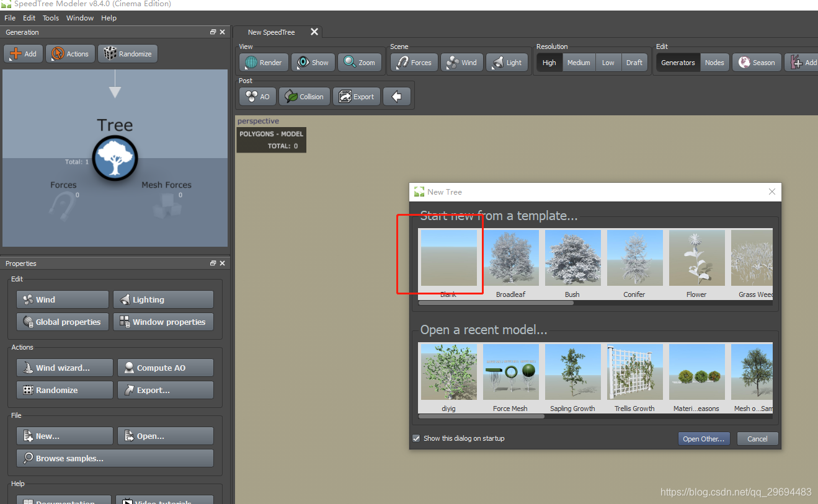The width and height of the screenshot is (818, 504).
Task: Click Export... in the Actions section
Action: (x=166, y=390)
